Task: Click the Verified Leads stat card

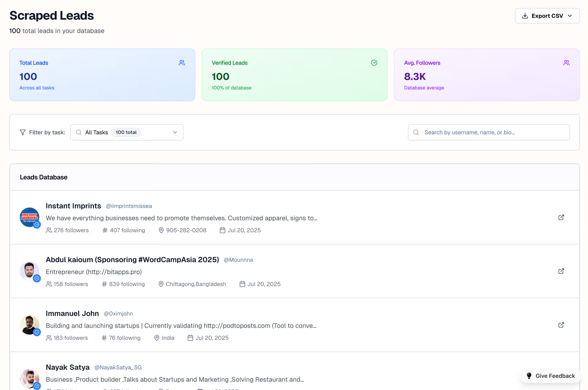Action: click(294, 75)
